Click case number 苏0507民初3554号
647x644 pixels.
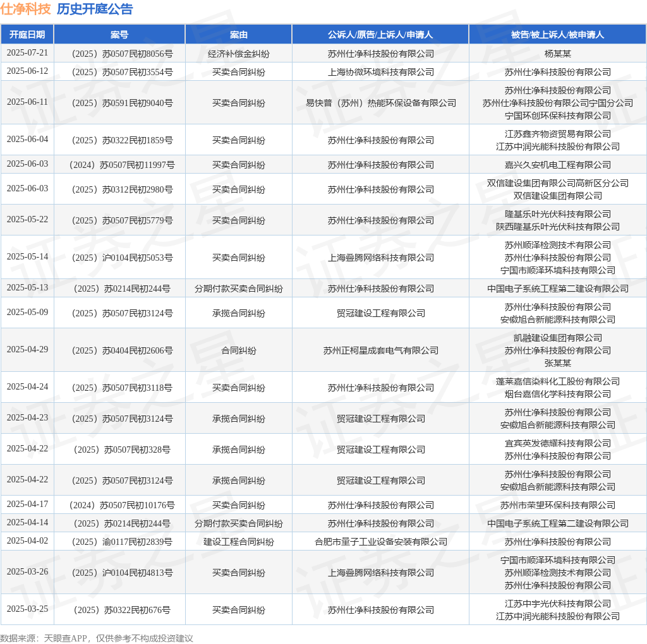(122, 72)
